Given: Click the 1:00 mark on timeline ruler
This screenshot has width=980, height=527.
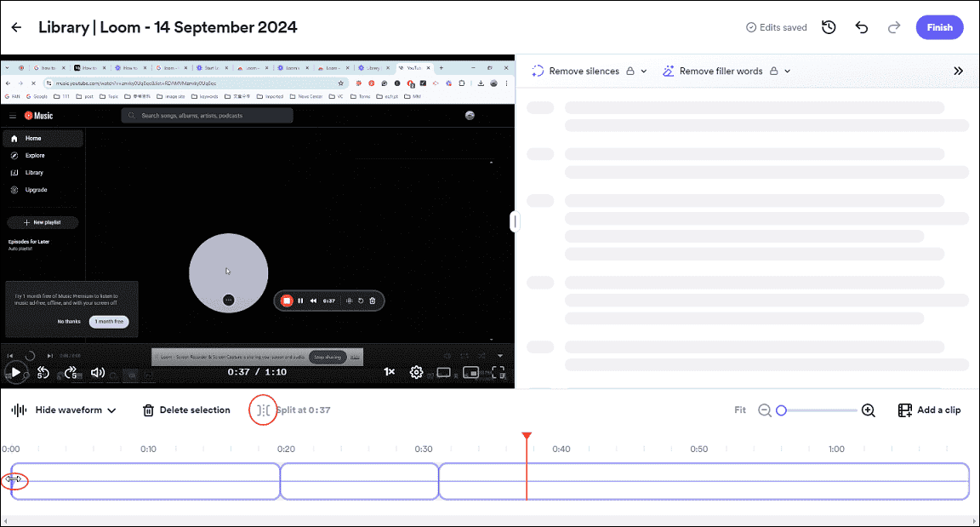Looking at the screenshot, I should [836, 449].
